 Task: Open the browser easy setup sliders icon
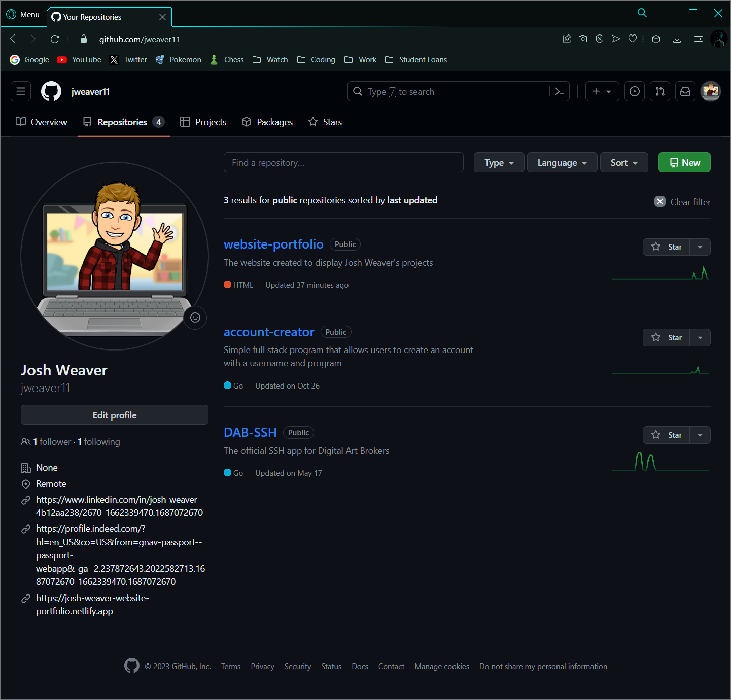pos(699,39)
